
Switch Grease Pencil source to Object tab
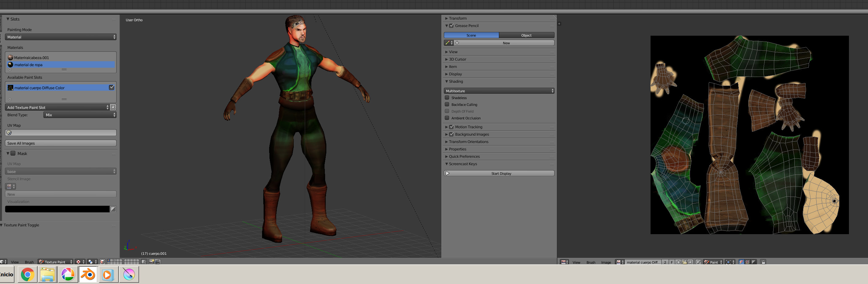click(x=526, y=35)
